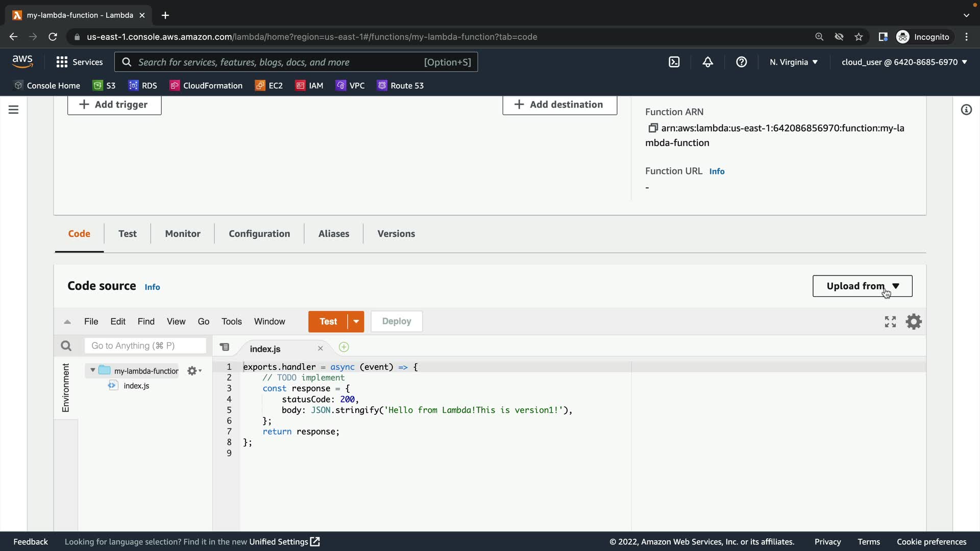Open the Services grid menu
This screenshot has height=551, width=980.
[62, 62]
